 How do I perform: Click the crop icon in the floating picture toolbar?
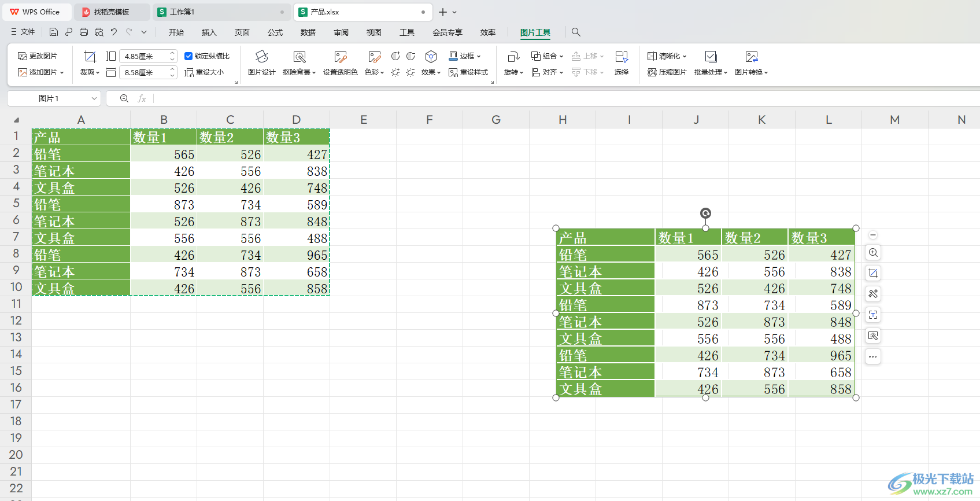click(873, 273)
